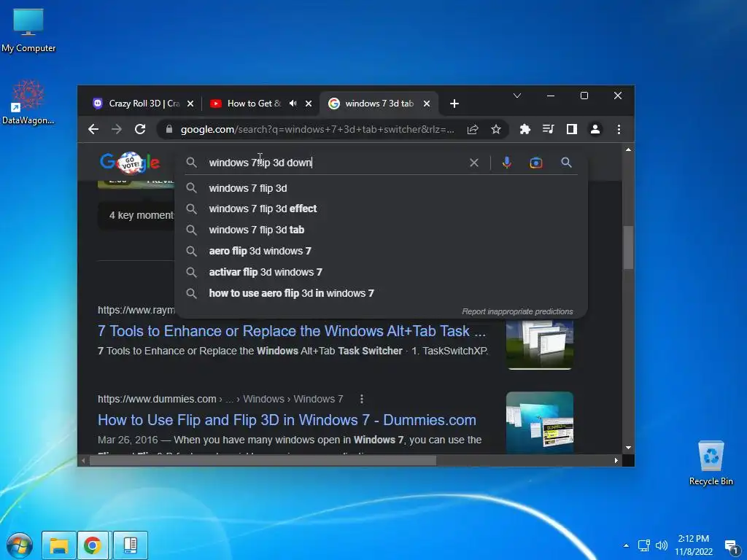Switch to the Crazy Roll 3D tab

click(143, 104)
